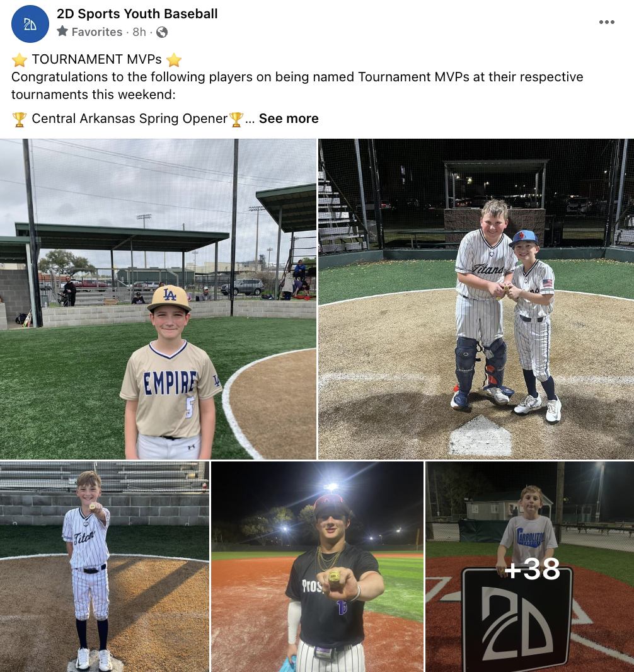Screen dimensions: 634x672
Task: Click the globe public audience icon
Action: (x=162, y=32)
